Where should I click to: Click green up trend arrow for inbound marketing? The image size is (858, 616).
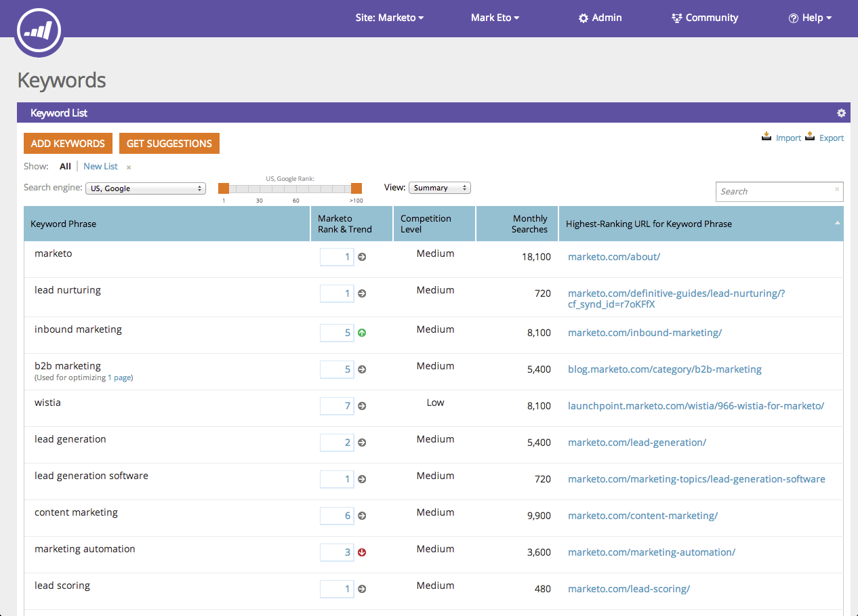pos(362,333)
